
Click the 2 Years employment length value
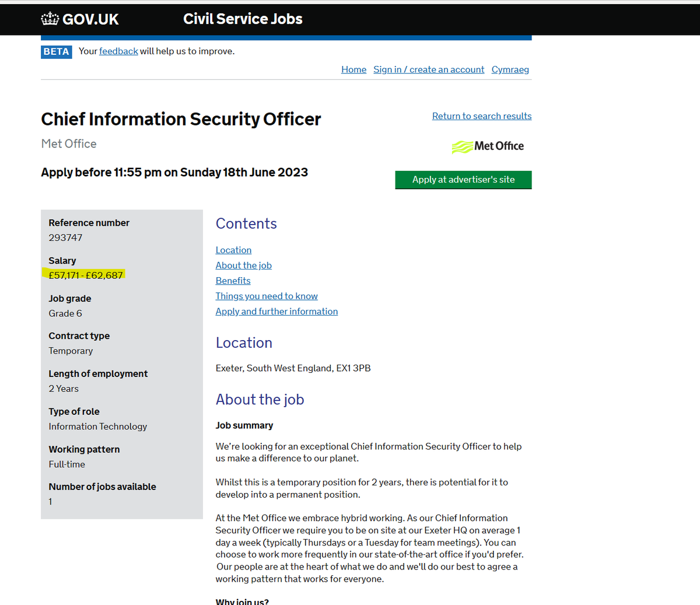[x=64, y=389]
